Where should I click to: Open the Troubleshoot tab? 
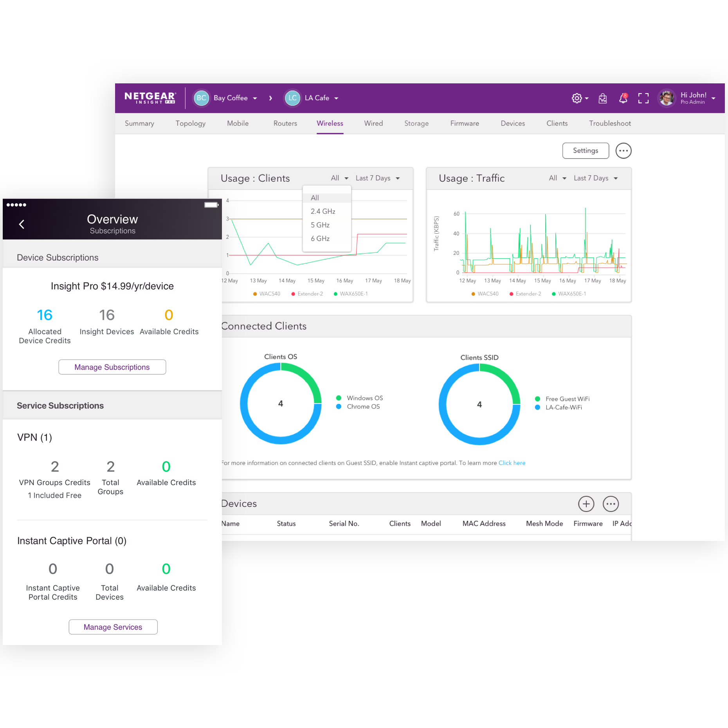609,123
